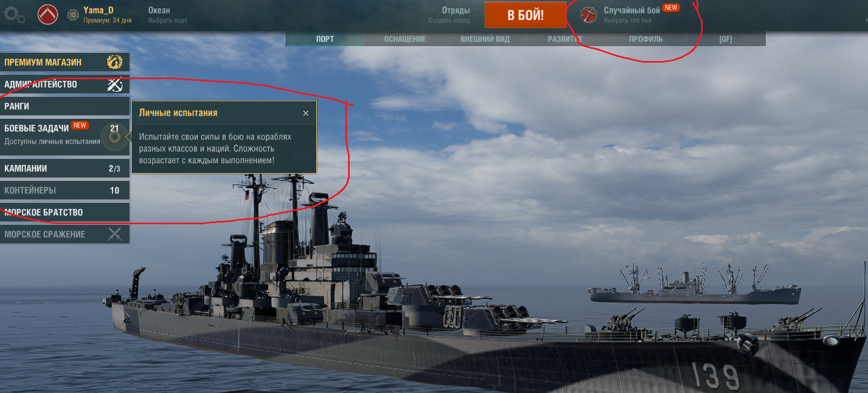Open settings via the gears icon
Image resolution: width=868 pixels, height=393 pixels.
coord(14,15)
